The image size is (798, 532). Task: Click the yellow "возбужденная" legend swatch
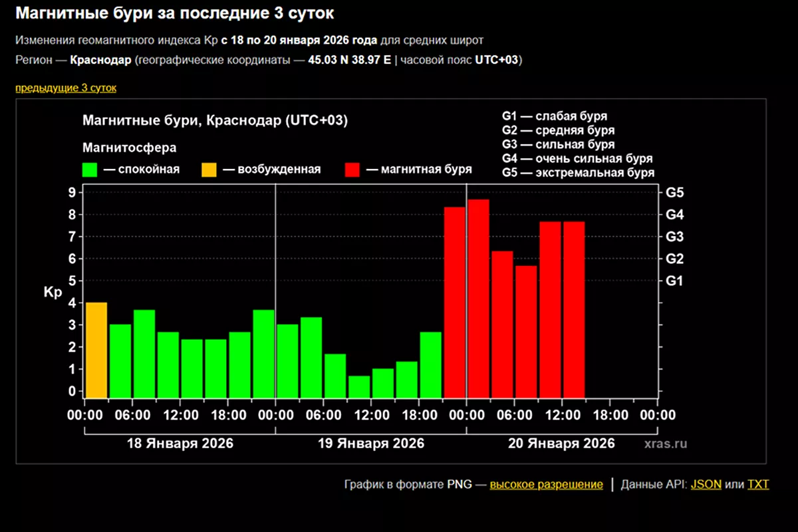click(x=209, y=170)
